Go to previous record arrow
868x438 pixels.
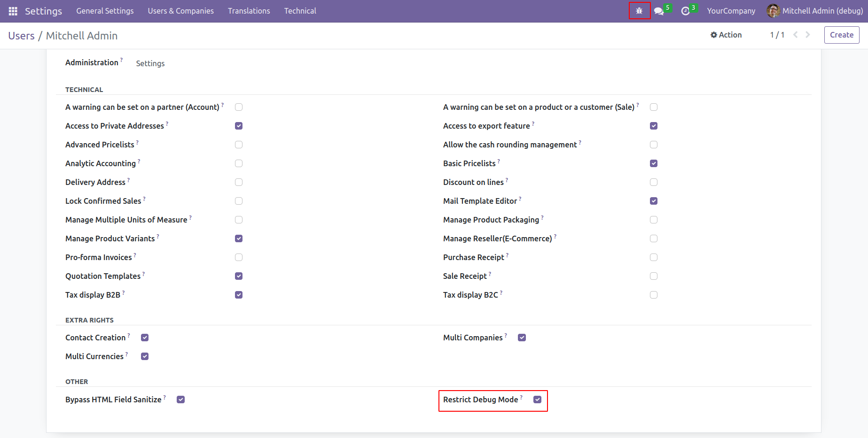point(795,35)
